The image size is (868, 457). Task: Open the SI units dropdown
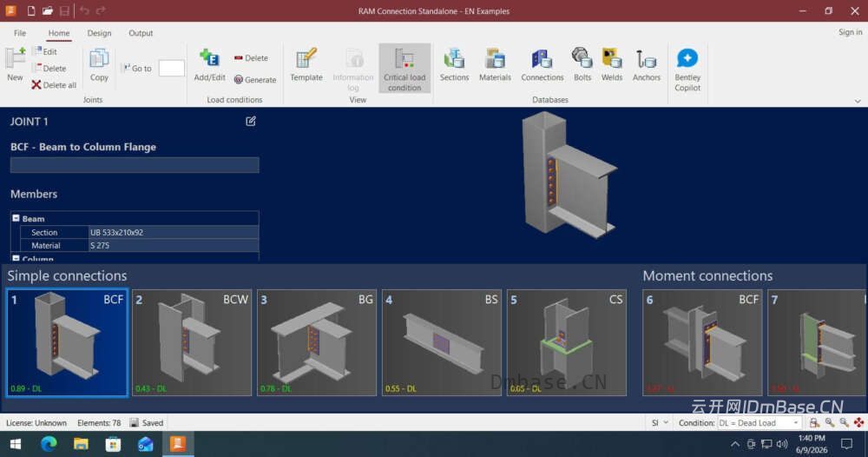tap(660, 422)
